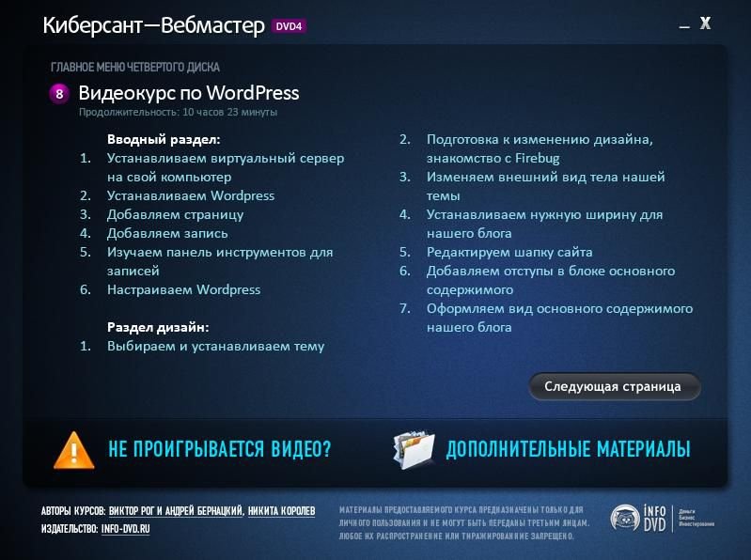
Task: Open author link Виктор Рог и Андрей Бернацкий
Action: (x=176, y=511)
